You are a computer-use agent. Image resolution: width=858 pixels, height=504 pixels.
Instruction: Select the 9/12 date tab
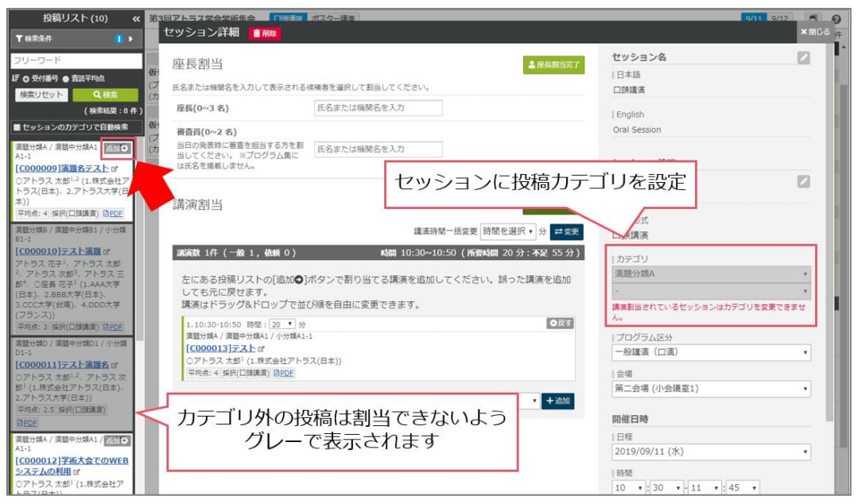[x=779, y=17]
